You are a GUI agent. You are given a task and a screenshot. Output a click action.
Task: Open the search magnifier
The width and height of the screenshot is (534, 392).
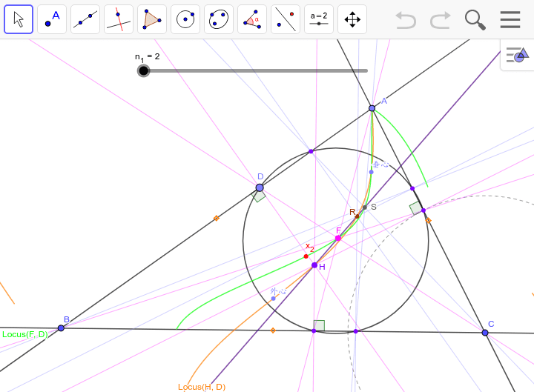[x=475, y=20]
